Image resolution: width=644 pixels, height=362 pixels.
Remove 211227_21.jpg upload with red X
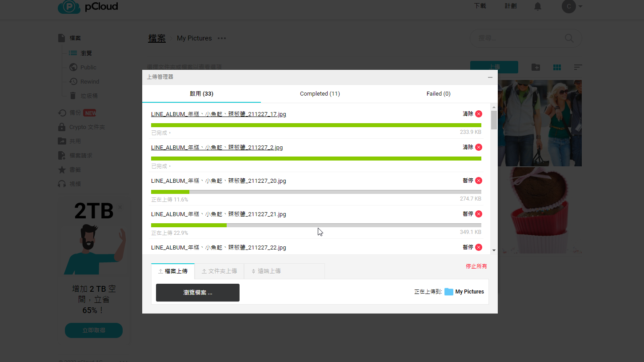(x=478, y=214)
